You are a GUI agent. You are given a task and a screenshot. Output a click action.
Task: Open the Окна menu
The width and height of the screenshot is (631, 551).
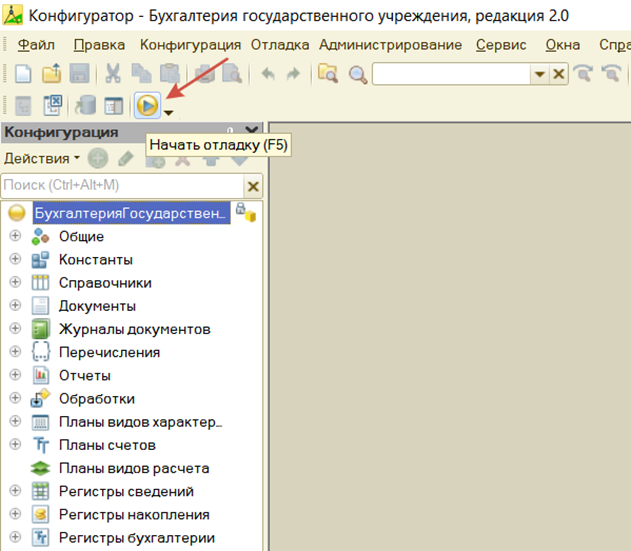pos(563,45)
